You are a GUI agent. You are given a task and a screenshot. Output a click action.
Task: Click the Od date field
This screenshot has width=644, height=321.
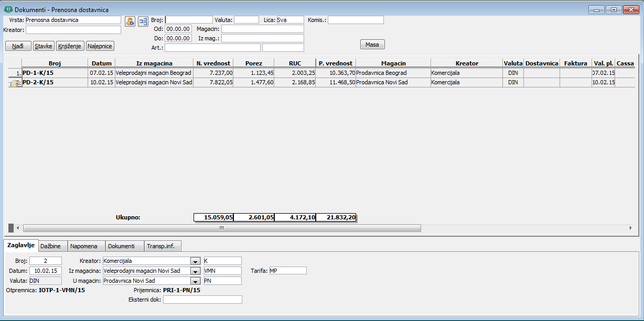[x=178, y=29]
